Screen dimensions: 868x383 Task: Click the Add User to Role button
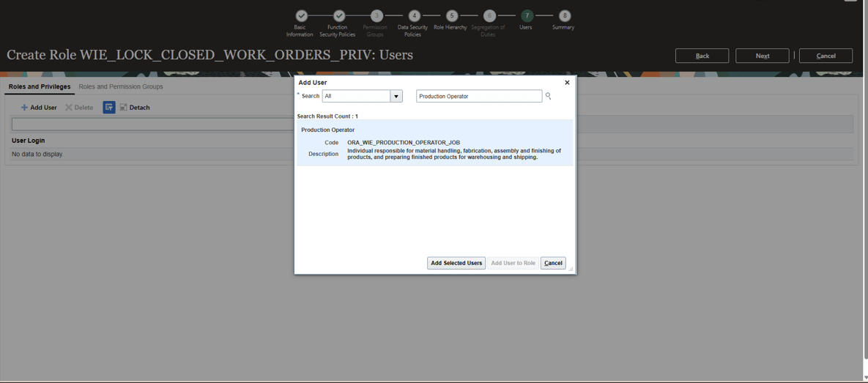coord(513,263)
